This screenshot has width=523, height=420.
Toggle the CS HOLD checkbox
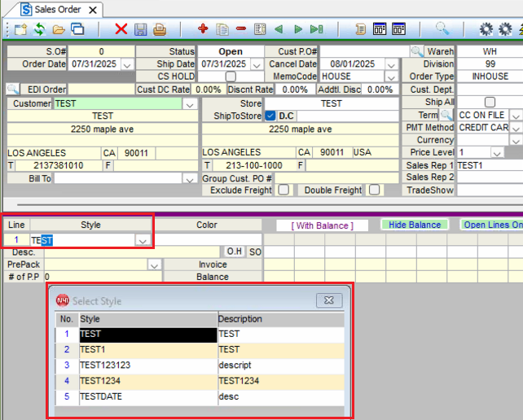tap(231, 77)
